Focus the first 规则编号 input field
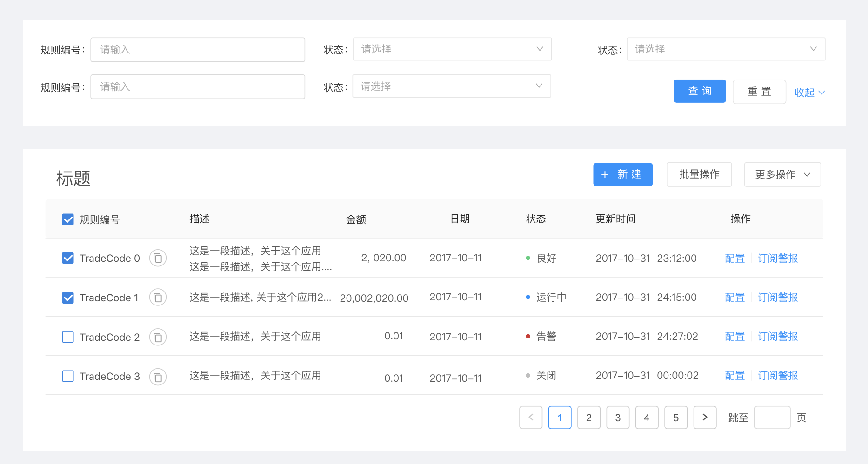Image resolution: width=868 pixels, height=464 pixels. pyautogui.click(x=198, y=50)
